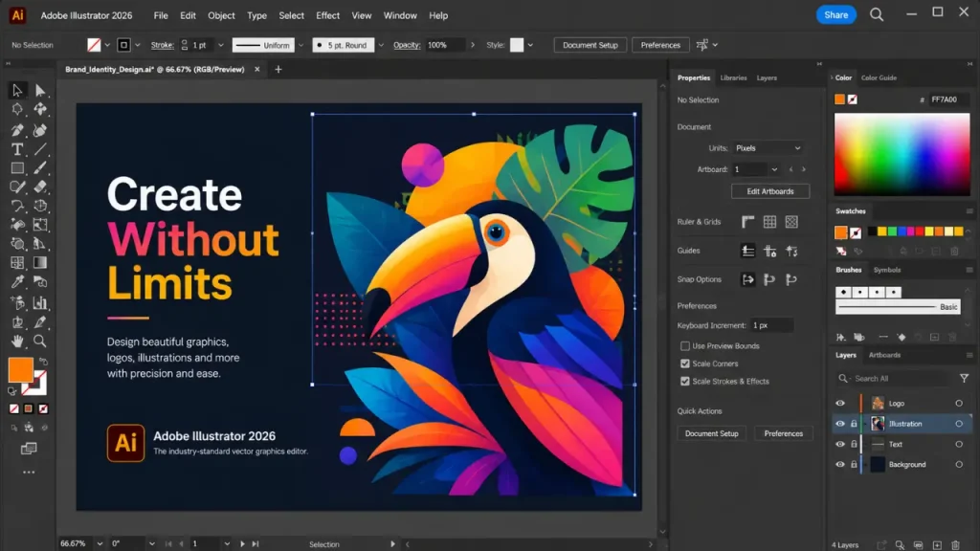
Task: Click the hex color field FF7A00
Action: pyautogui.click(x=948, y=99)
